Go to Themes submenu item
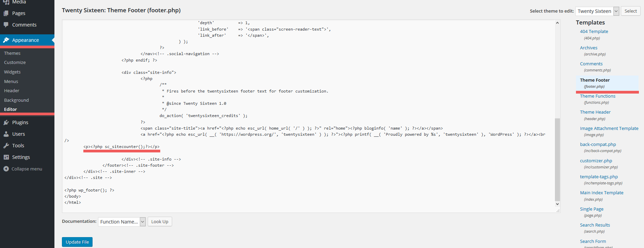 pos(12,53)
